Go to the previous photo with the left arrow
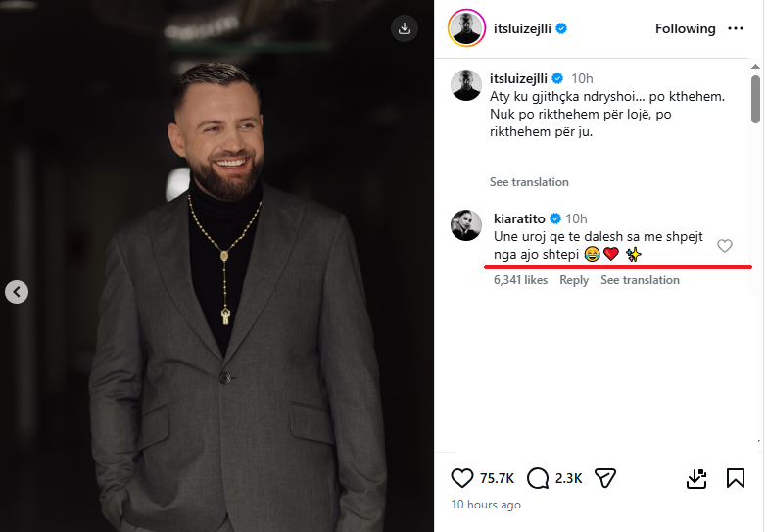The width and height of the screenshot is (767, 532). pyautogui.click(x=16, y=291)
